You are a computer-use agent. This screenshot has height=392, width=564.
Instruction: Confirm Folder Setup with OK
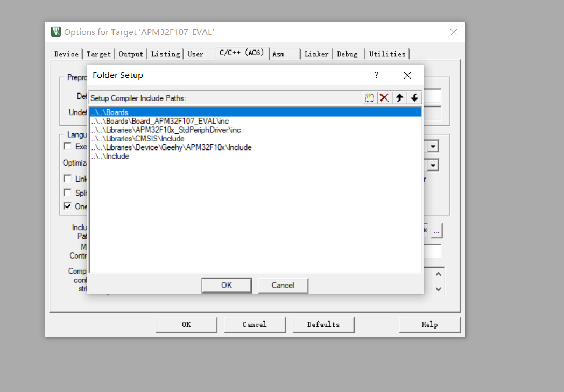(x=226, y=286)
